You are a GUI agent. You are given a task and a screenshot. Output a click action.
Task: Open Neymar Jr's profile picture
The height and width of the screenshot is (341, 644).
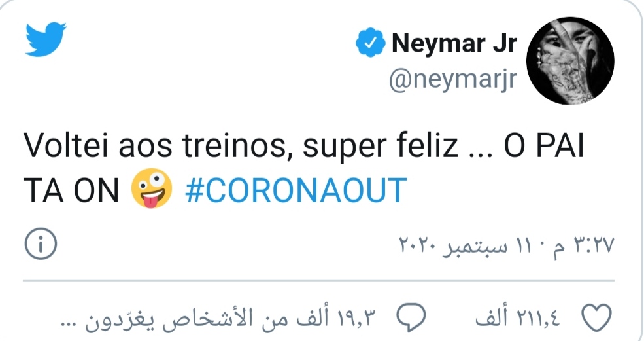coord(569,61)
